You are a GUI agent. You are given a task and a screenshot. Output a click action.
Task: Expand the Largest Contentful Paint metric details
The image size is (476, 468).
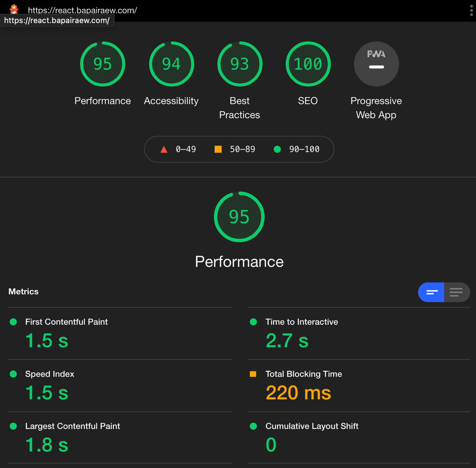(x=73, y=426)
